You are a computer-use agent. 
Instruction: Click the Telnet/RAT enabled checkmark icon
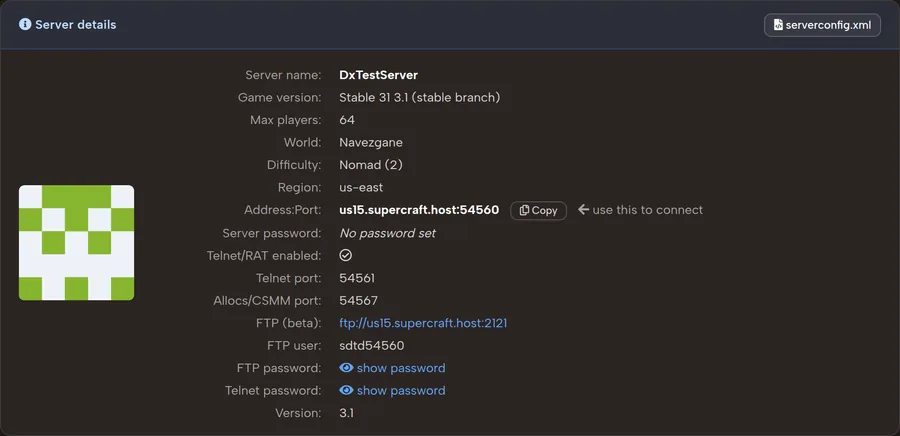[x=346, y=255]
